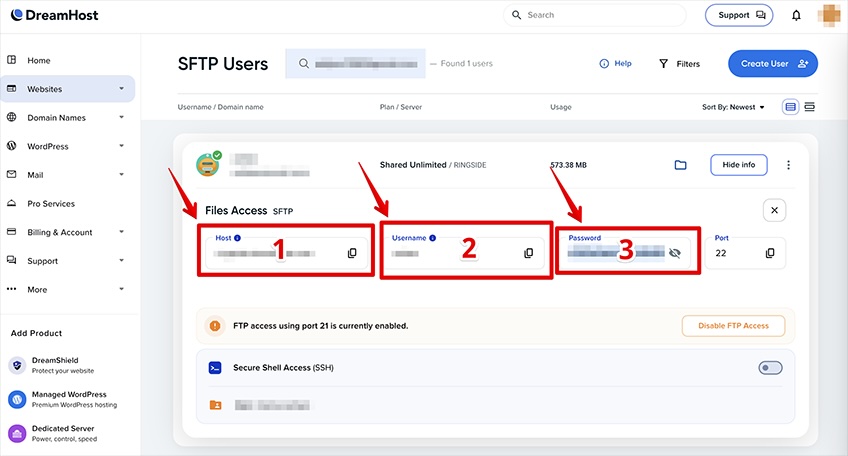
Task: Click the SSH terminal icon
Action: tap(215, 368)
